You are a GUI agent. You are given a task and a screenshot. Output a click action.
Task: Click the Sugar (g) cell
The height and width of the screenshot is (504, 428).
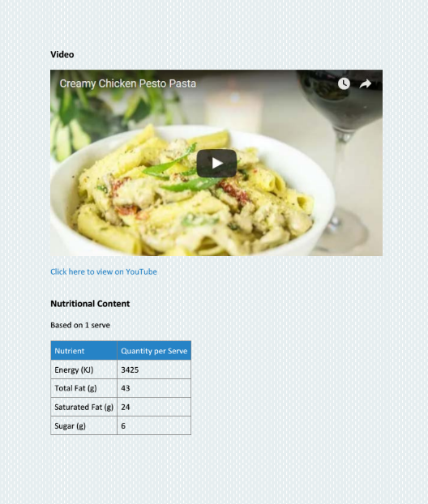(84, 425)
